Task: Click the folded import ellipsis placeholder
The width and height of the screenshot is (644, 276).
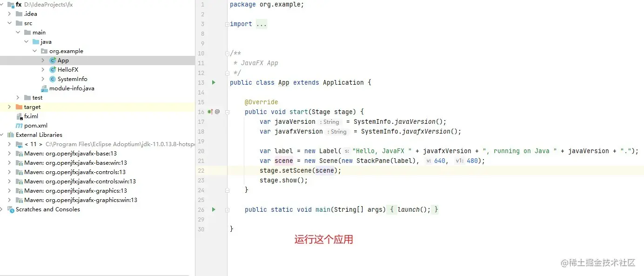Action: (x=262, y=24)
